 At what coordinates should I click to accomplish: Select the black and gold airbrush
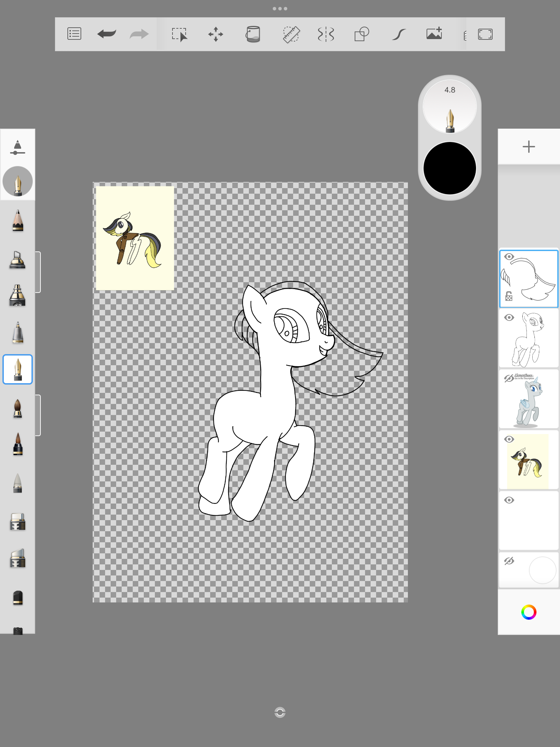(x=18, y=295)
